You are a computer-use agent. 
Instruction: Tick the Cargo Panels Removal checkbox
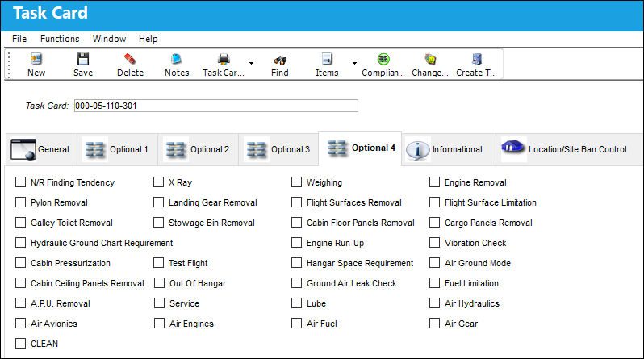(x=434, y=222)
